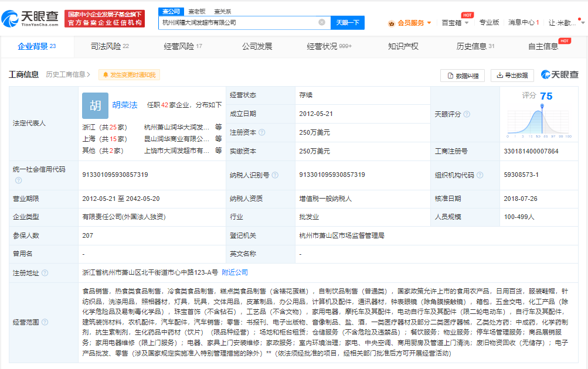Select the 核准日期 value 2018-07-26
The image size is (588, 369).
(x=521, y=199)
